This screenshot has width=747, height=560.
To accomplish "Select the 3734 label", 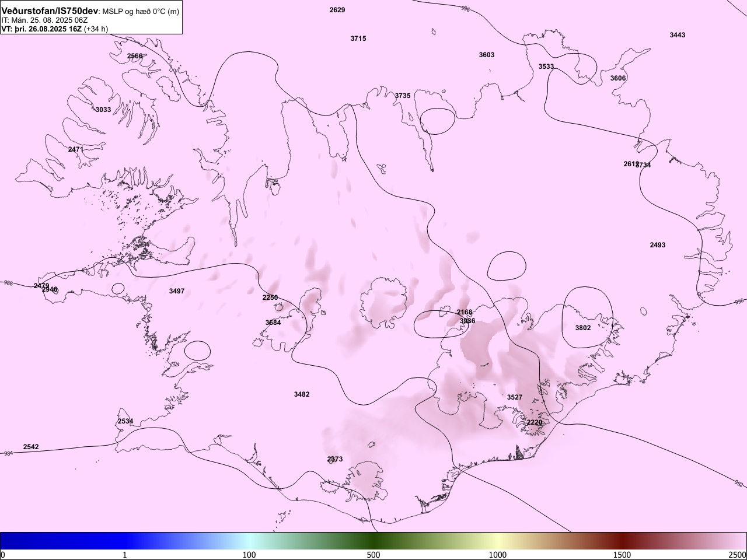I will (x=644, y=165).
